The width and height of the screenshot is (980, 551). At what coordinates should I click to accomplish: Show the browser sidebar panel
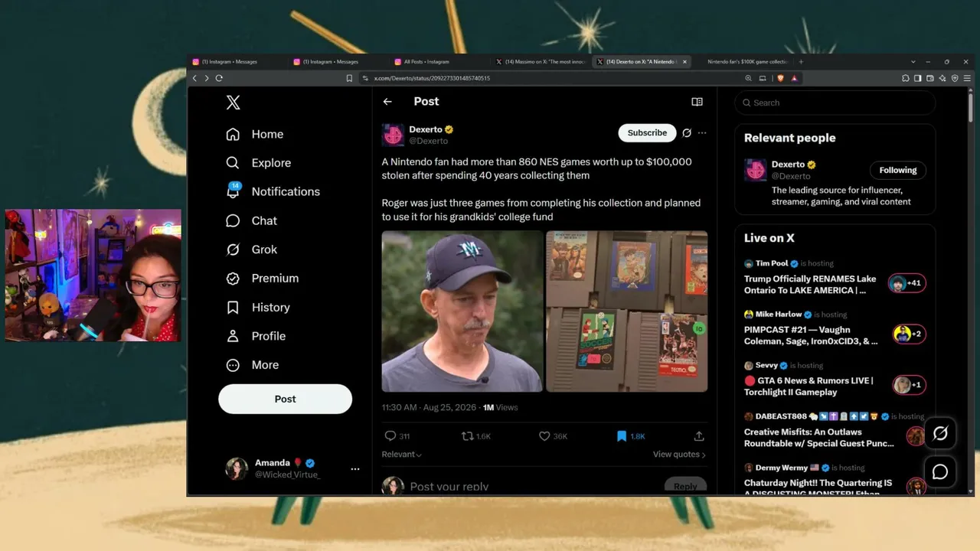[917, 78]
